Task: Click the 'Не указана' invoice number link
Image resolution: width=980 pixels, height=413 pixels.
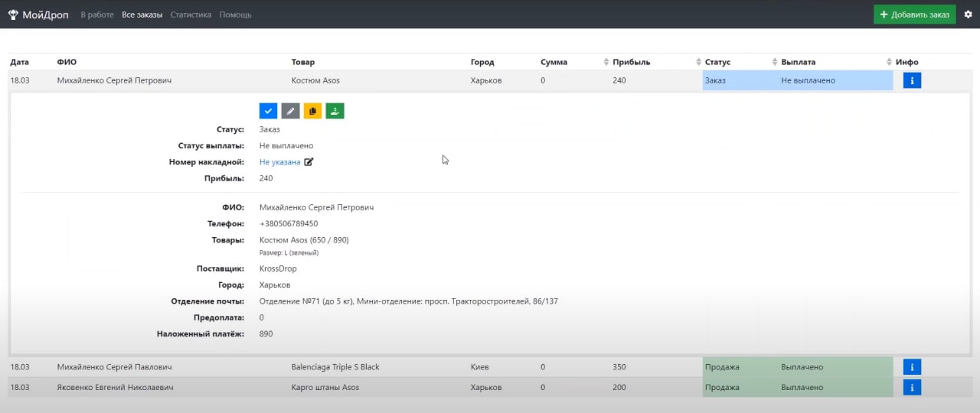Action: tap(279, 162)
